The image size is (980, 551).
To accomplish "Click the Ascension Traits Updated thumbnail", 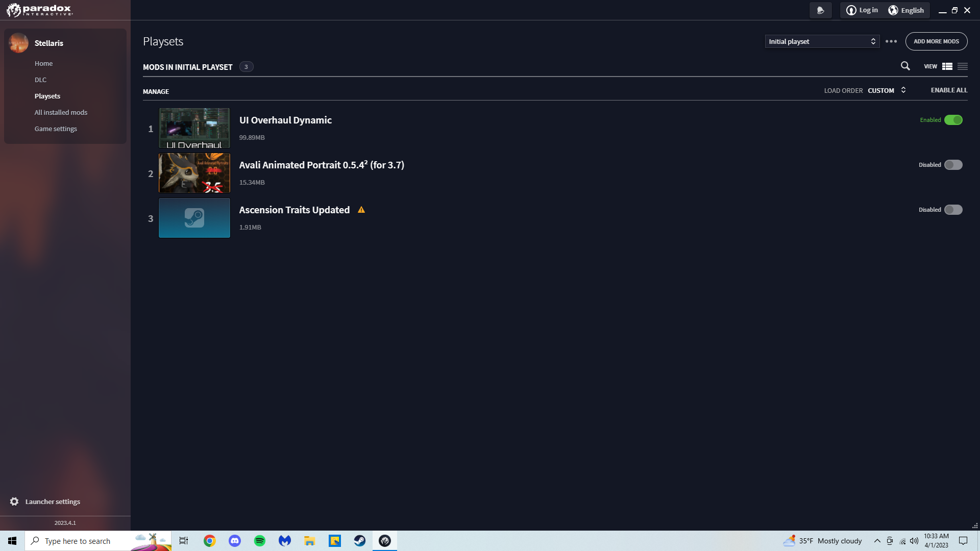I will pyautogui.click(x=194, y=218).
